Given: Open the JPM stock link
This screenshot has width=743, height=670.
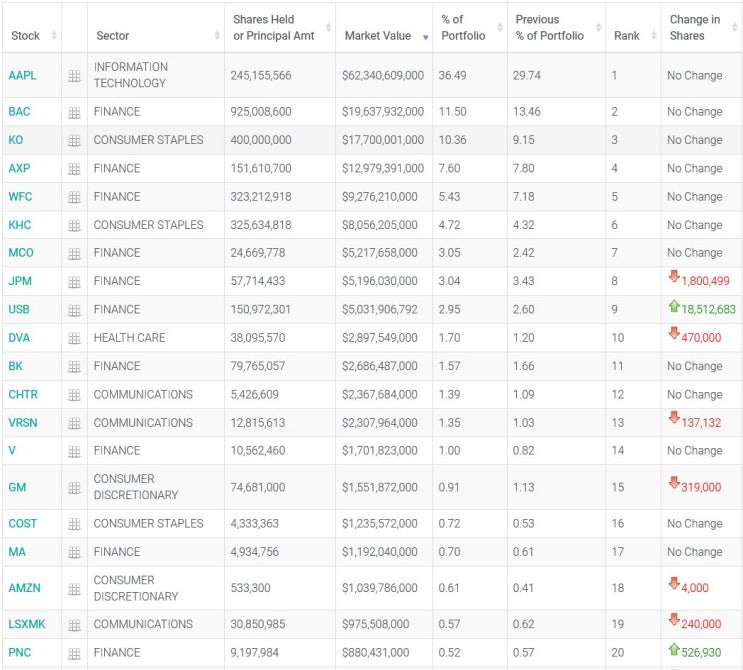Looking at the screenshot, I should [20, 281].
